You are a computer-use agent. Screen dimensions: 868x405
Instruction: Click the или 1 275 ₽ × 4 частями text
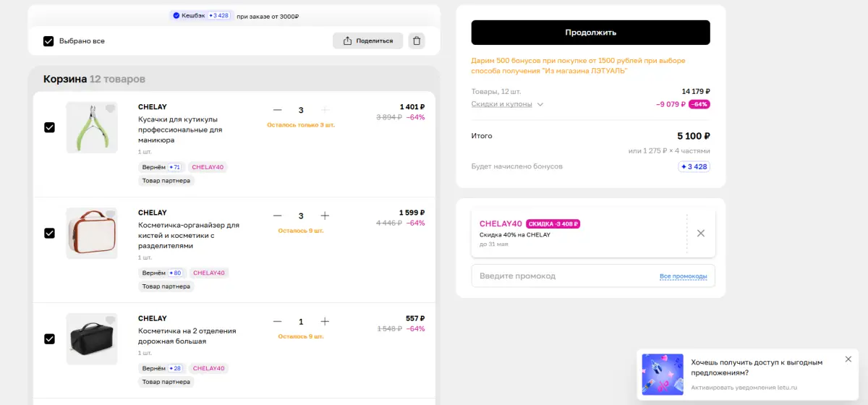(x=669, y=151)
